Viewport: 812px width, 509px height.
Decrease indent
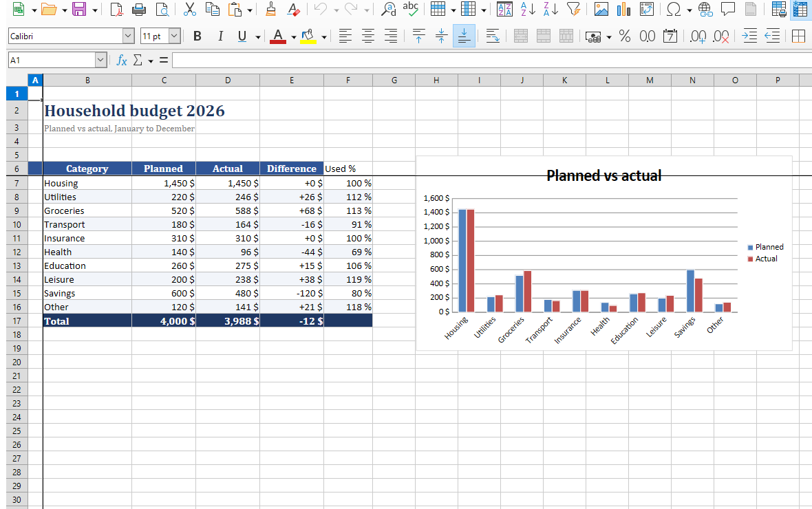click(772, 36)
